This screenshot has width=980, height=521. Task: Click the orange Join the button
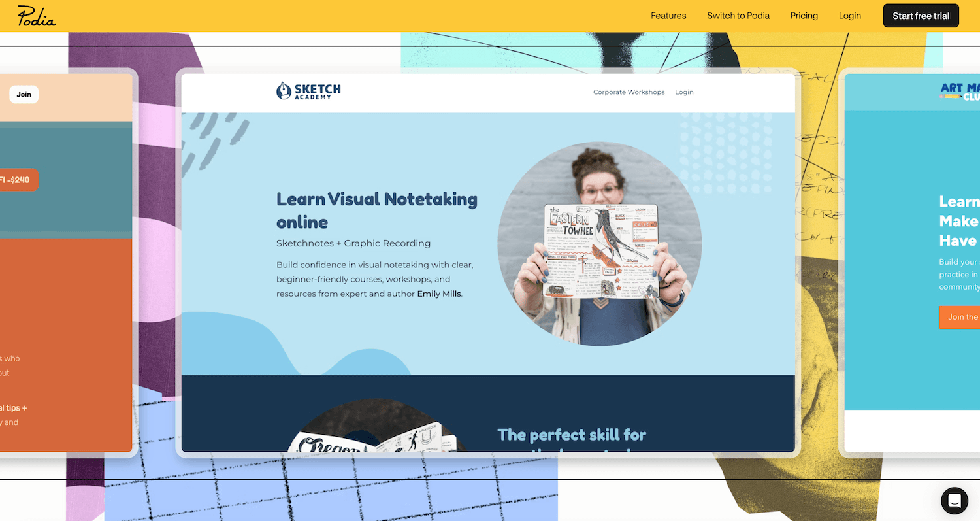[960, 317]
